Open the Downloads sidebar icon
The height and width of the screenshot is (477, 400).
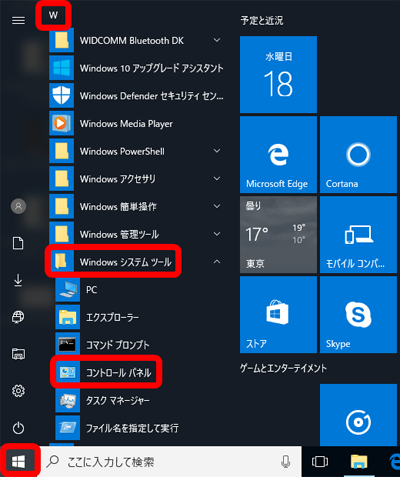coord(18,280)
